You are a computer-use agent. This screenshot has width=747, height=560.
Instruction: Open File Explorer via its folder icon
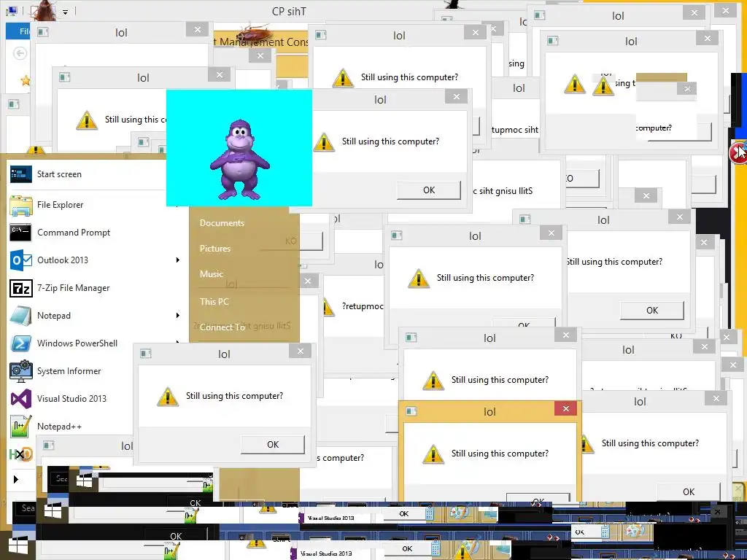click(x=21, y=205)
